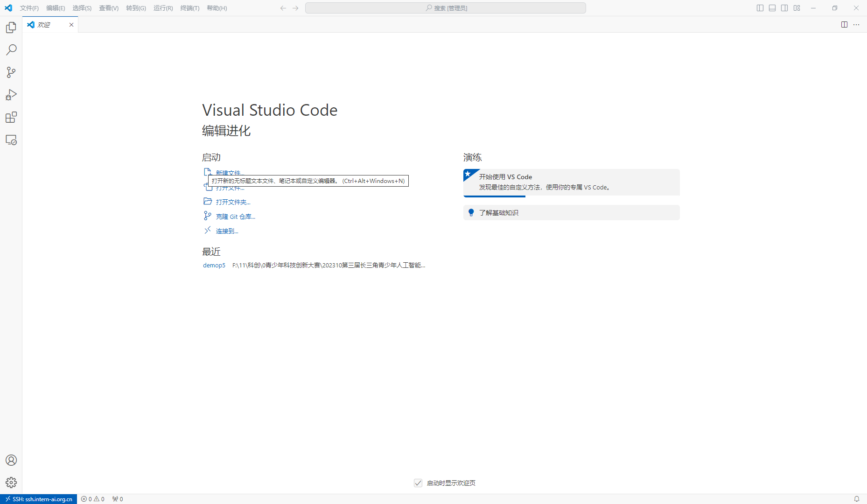Open the Explorer view in activity bar
The width and height of the screenshot is (867, 504).
click(x=11, y=28)
